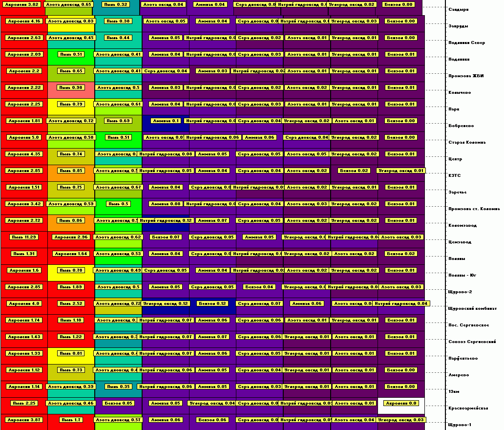Select the 'КЗТС' axis label
This screenshot has height=430, width=504.
(455, 175)
